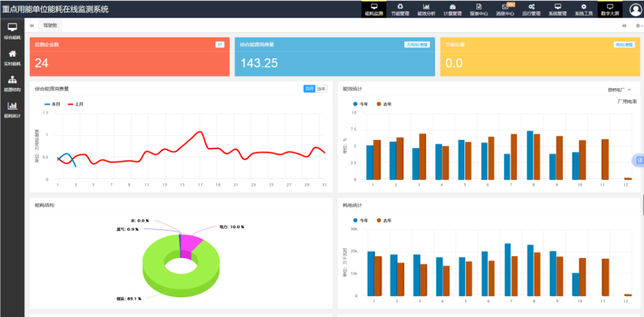This screenshot has width=644, height=317.
Task: Toggle 本月 legend series in line chart
Action: pos(53,105)
